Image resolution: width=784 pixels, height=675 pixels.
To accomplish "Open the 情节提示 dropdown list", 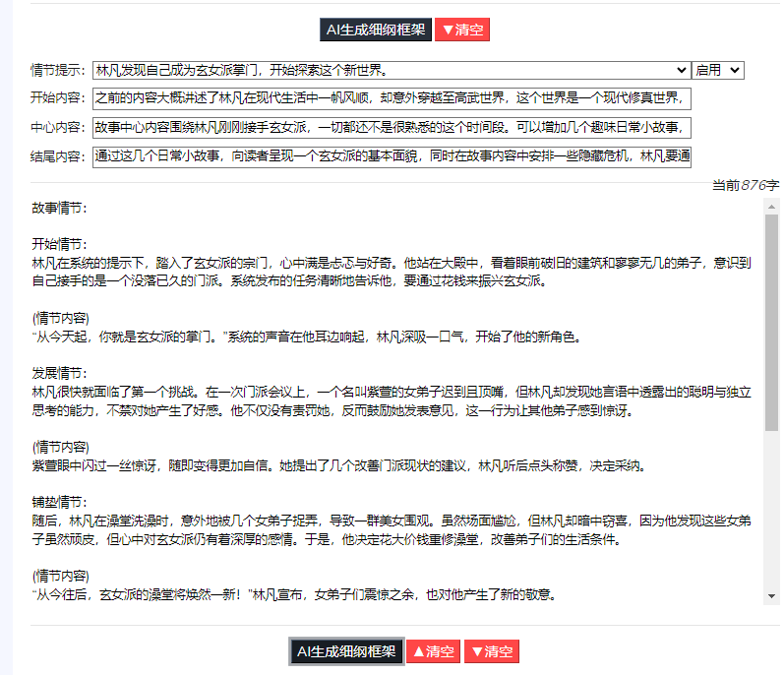I will 392,70.
